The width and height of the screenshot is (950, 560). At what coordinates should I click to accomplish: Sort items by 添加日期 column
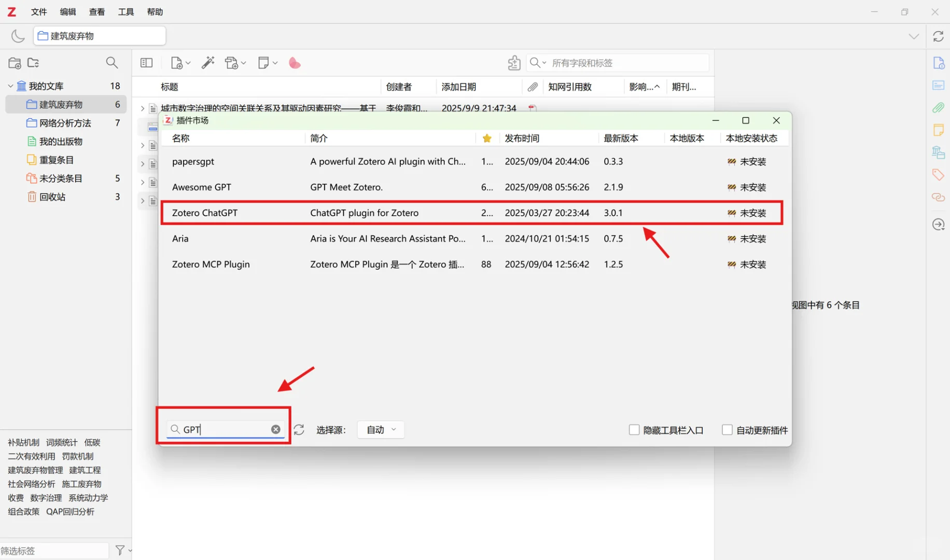(459, 87)
